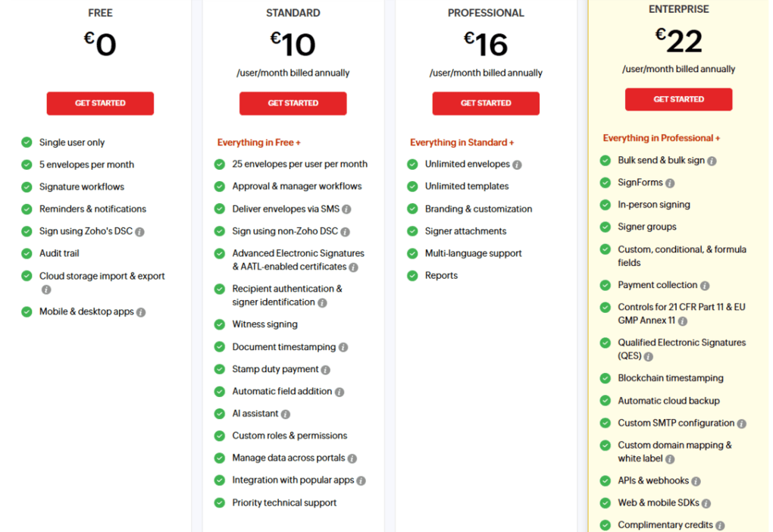Click the green checkmark beside Witness signing
773x532 pixels.
(x=220, y=324)
